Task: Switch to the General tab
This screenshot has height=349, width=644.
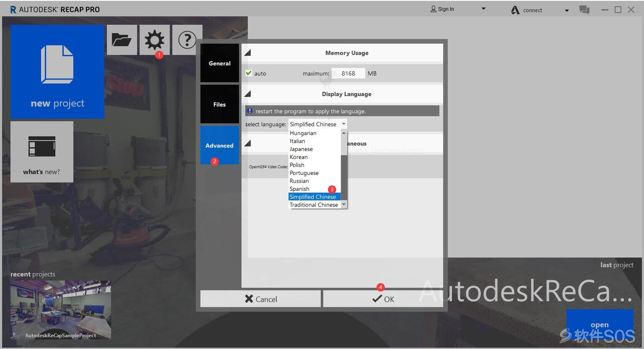Action: [x=220, y=63]
